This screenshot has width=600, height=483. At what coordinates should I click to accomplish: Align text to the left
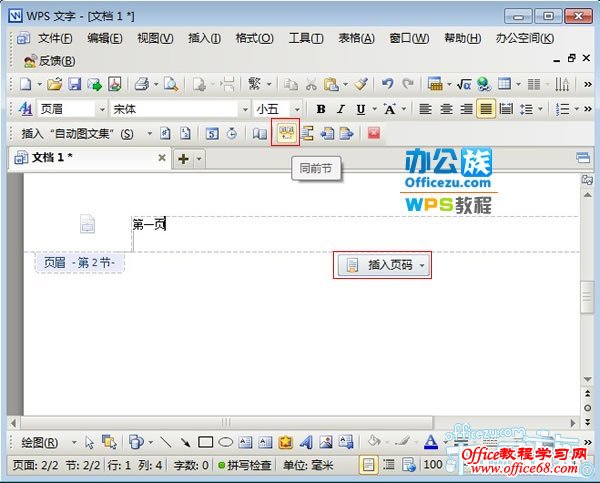click(x=426, y=109)
